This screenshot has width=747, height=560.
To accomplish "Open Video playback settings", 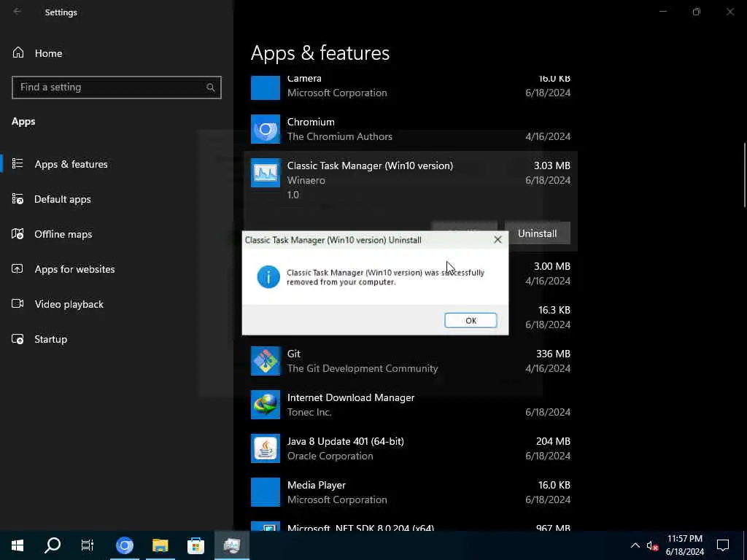I will click(69, 304).
